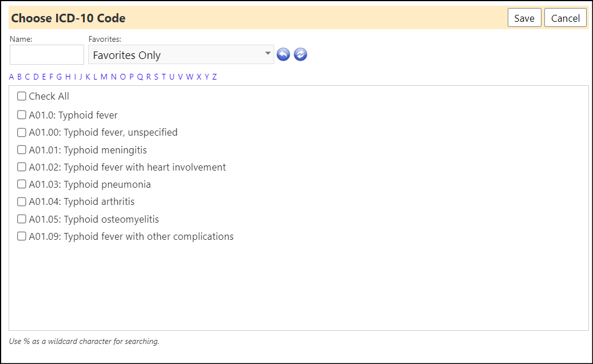This screenshot has height=364, width=593.
Task: Filter codes by letter M
Action: coord(104,77)
